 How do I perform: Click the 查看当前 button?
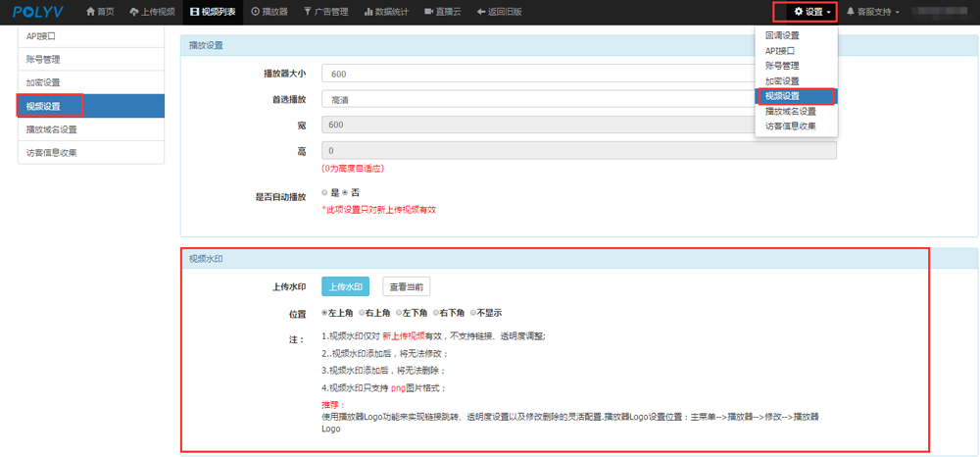[406, 286]
